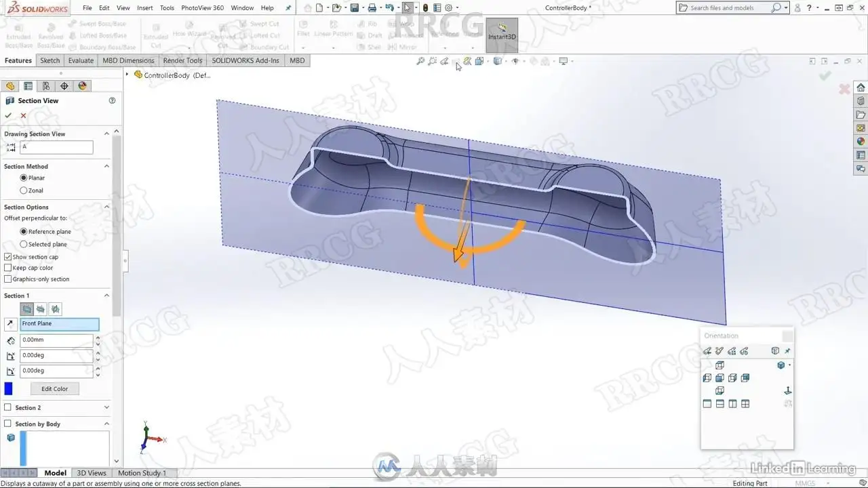Collapse the Section Method group

coord(106,166)
